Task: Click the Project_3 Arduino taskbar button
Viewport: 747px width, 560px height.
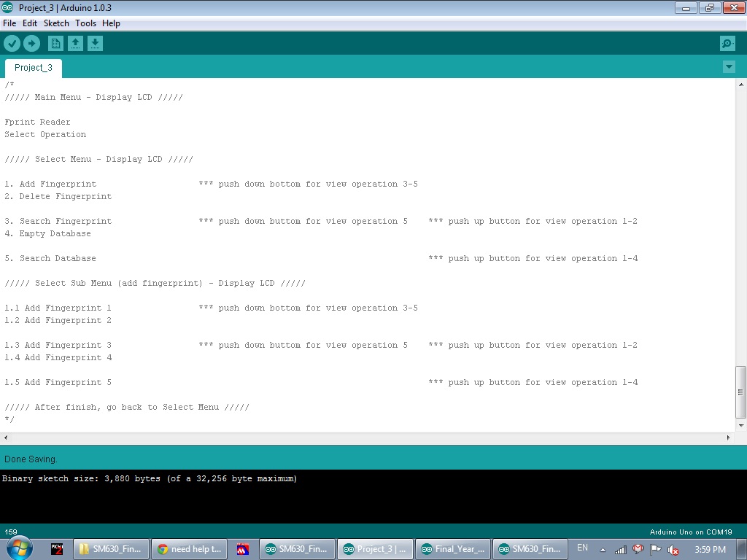Action: (x=375, y=549)
